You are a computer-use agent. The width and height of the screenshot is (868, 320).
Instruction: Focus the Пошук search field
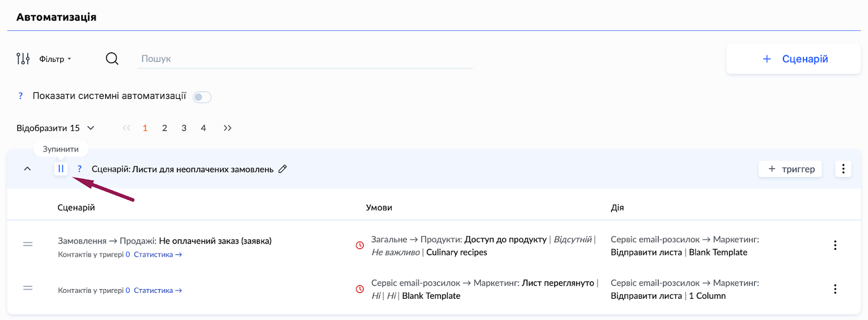click(304, 59)
